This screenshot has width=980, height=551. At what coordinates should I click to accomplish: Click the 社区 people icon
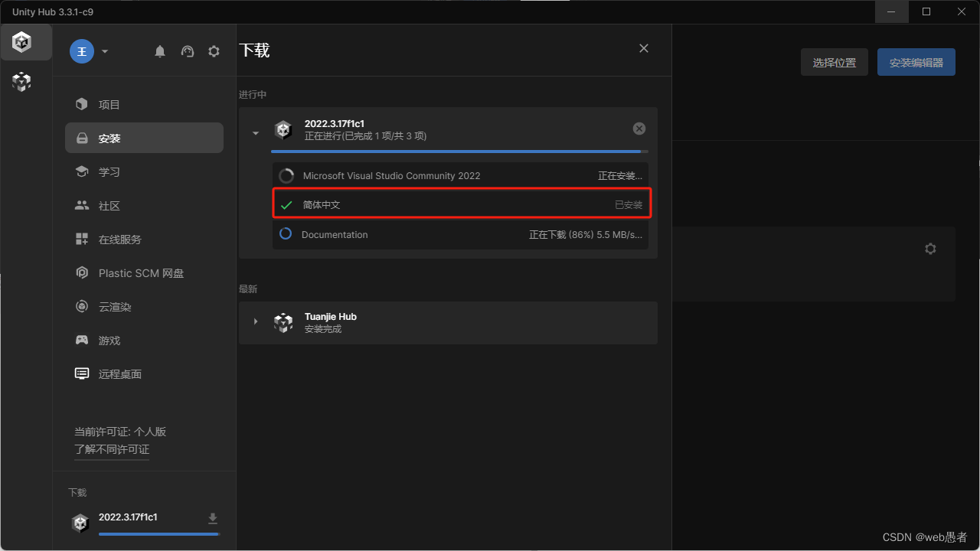coord(82,205)
